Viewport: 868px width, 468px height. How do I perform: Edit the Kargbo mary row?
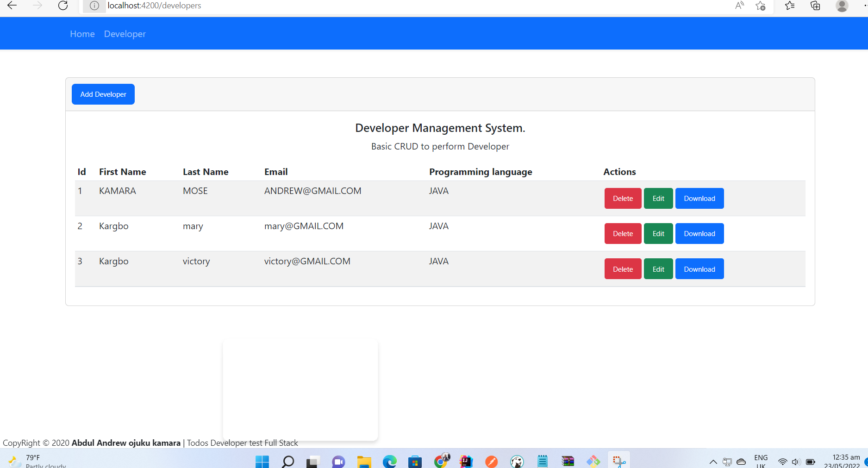[658, 233]
